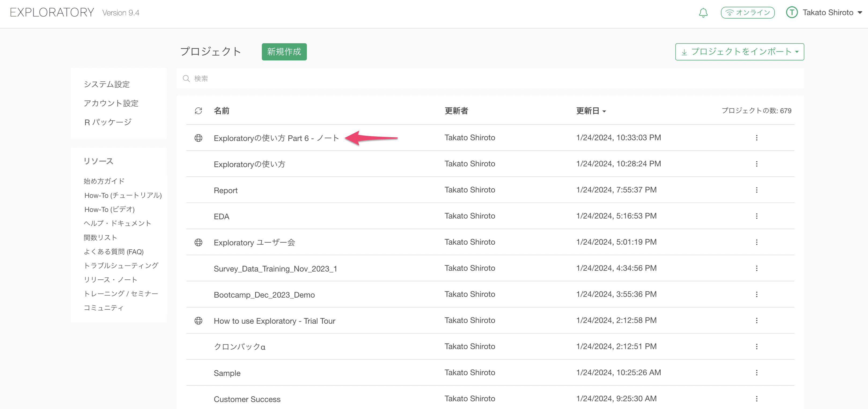Click the 更新者 column header
This screenshot has height=409, width=868.
click(456, 111)
